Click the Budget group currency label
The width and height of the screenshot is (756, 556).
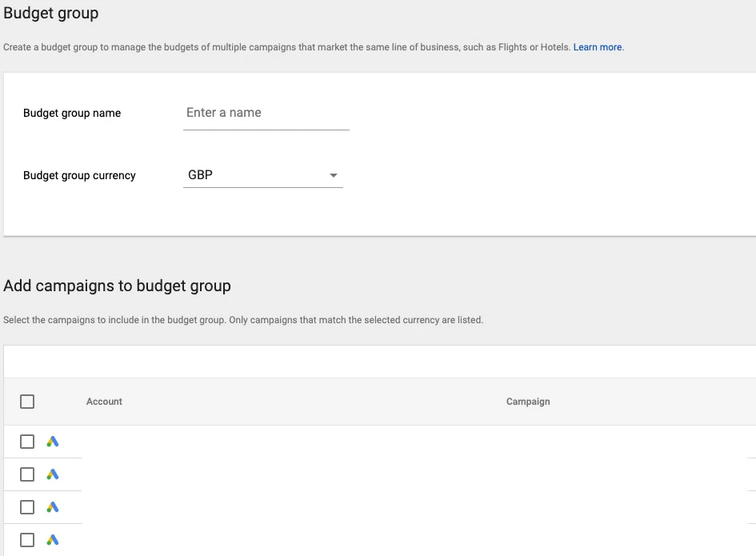[79, 175]
